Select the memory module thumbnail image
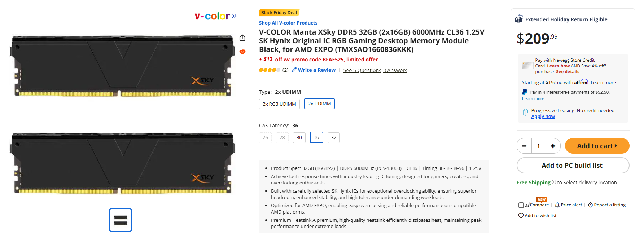 pyautogui.click(x=121, y=220)
